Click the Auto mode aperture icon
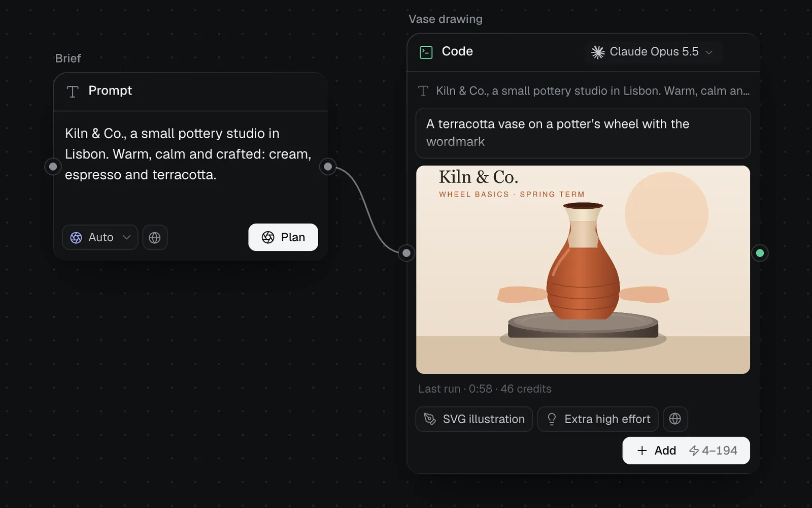Viewport: 812px width, 508px height. point(76,237)
